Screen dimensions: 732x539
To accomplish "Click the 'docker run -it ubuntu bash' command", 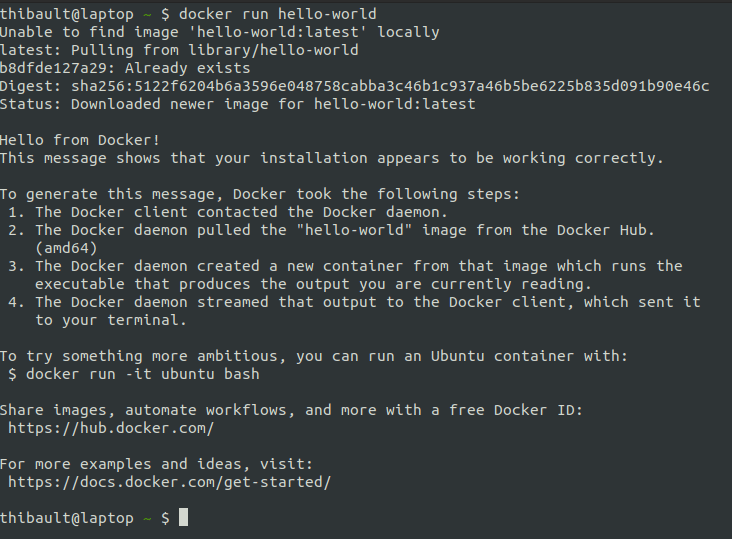I will coord(143,374).
